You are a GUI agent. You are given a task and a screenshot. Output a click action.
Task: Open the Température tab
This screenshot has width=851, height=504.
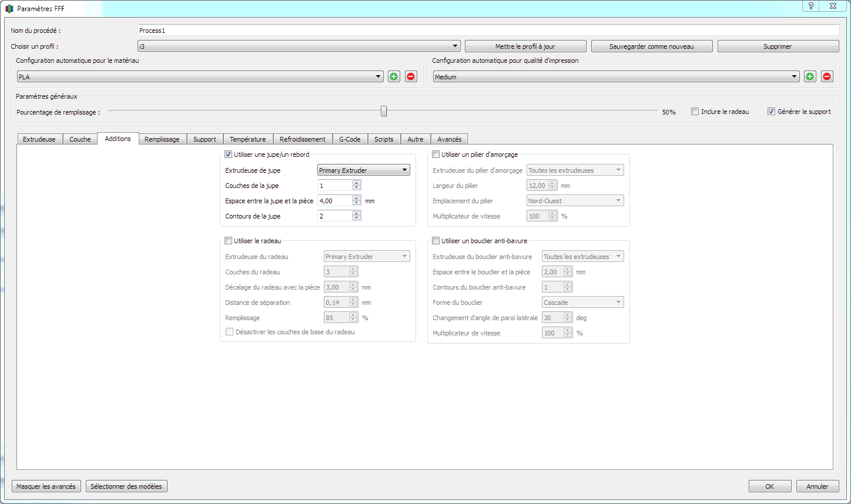(247, 139)
